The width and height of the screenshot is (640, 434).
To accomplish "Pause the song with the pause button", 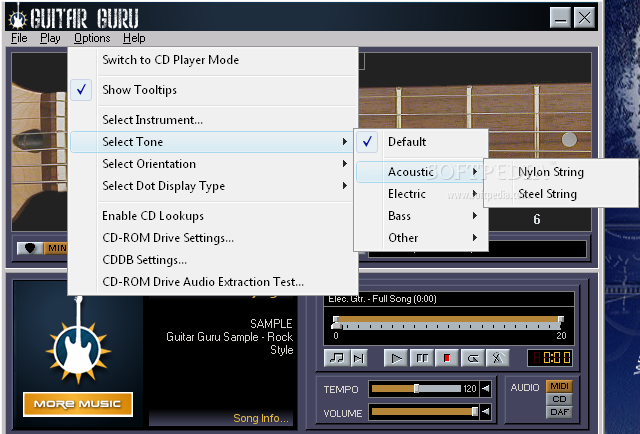I will [422, 358].
